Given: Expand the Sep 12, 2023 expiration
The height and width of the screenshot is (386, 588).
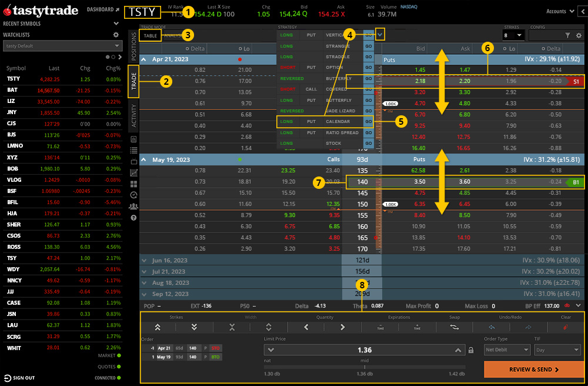Looking at the screenshot, I should pos(144,294).
